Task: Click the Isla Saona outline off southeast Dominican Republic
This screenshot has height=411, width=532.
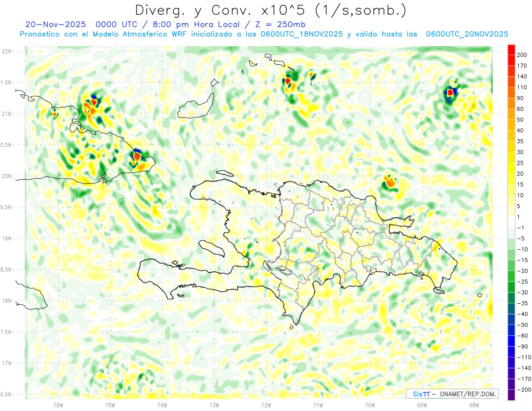Action: pyautogui.click(x=439, y=290)
